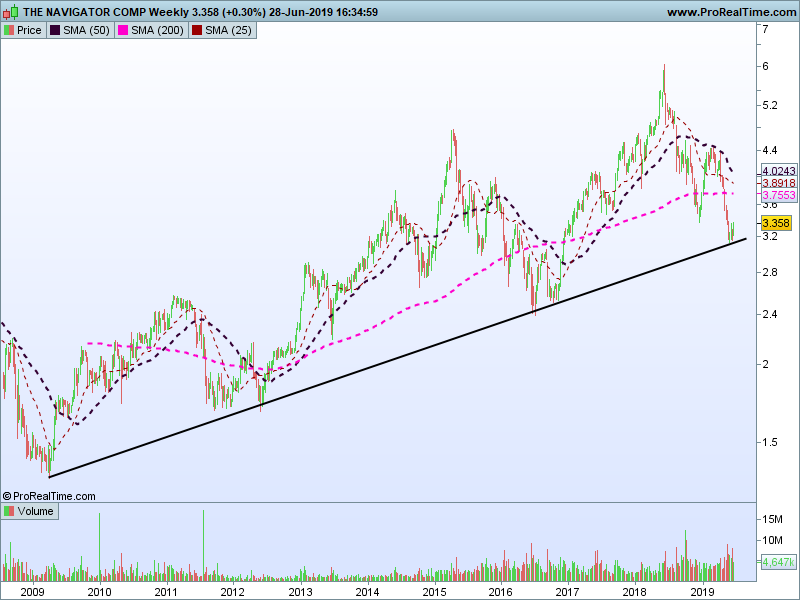
Task: Open the Volume indicator label
Action: click(x=30, y=511)
